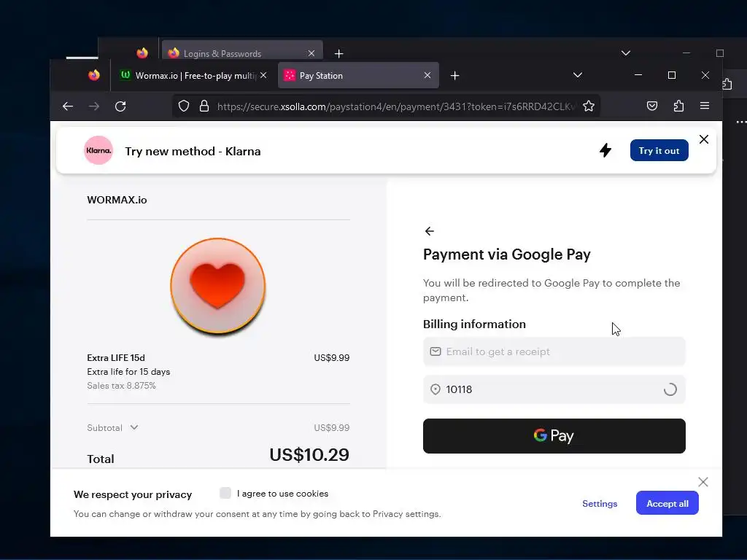Expand the Subtotal breakdown chevron
This screenshot has width=747, height=560.
pyautogui.click(x=134, y=427)
